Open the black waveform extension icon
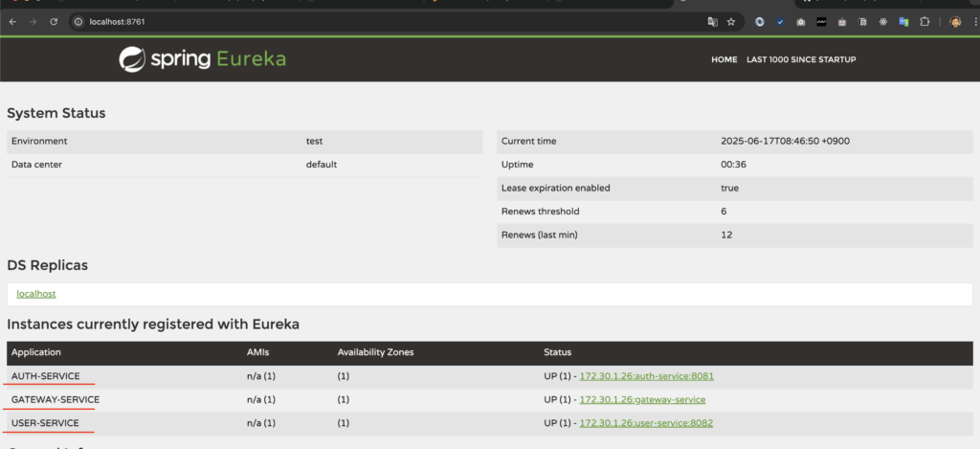This screenshot has height=449, width=980. coord(822,22)
